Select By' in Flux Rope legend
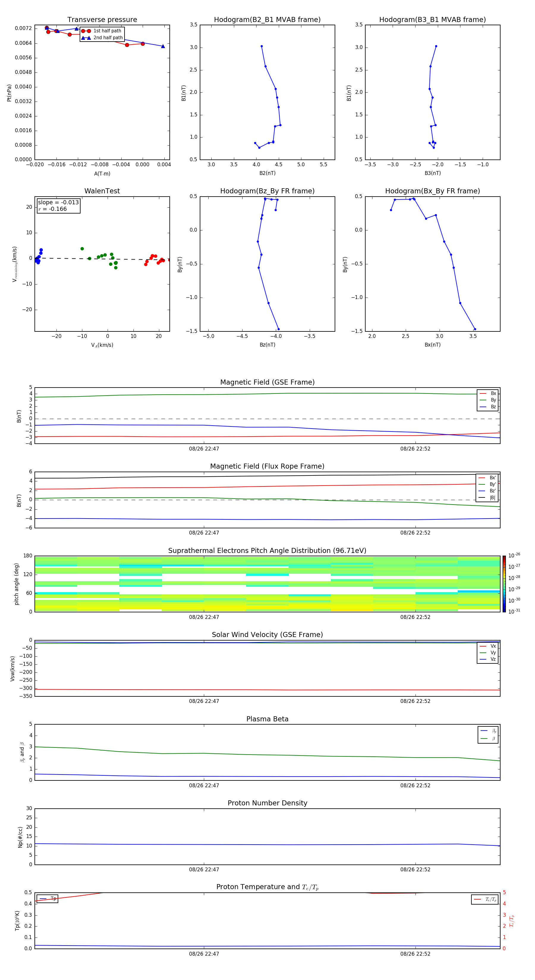Viewport: 535px width, 980px height. pyautogui.click(x=487, y=484)
